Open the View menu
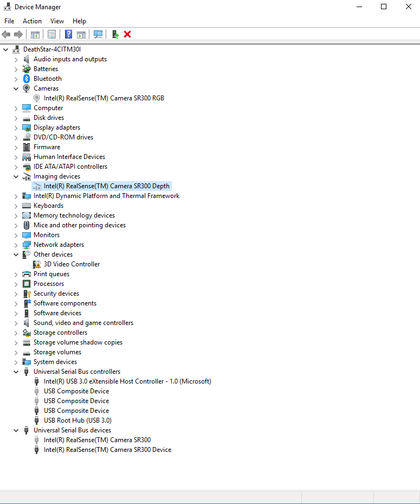 (57, 21)
